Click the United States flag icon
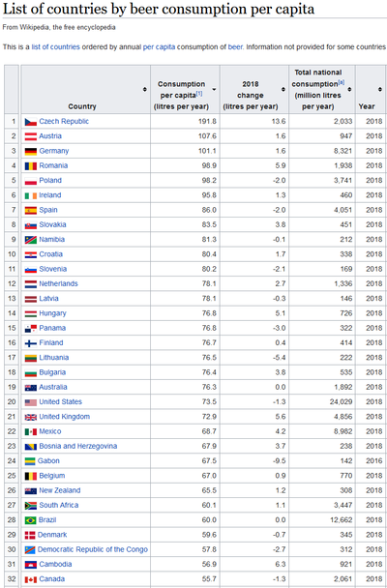 point(31,402)
